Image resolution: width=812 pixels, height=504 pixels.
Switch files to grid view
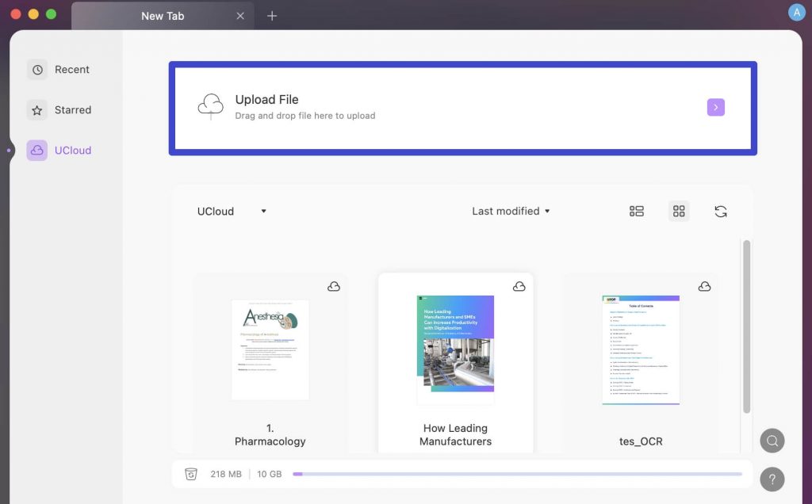(x=678, y=211)
